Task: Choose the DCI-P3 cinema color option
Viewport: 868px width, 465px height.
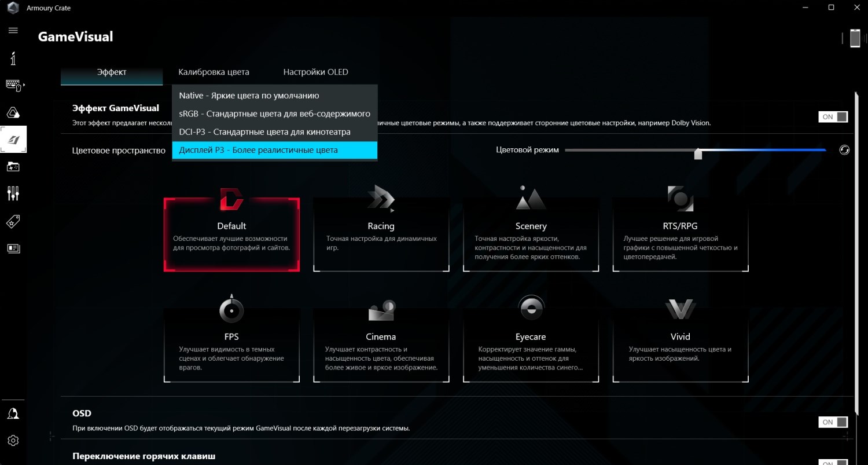Action: pyautogui.click(x=275, y=132)
